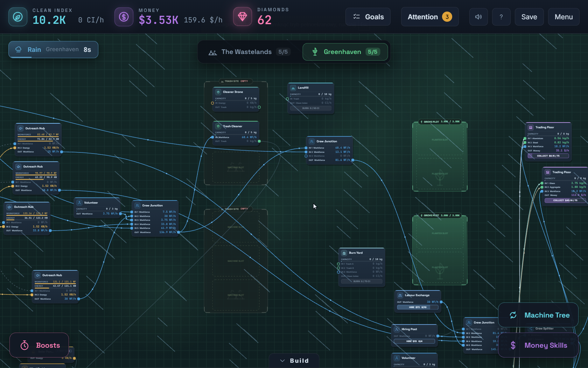Click icon of Volunteer node outputting 3.75 WF/h

(79, 203)
